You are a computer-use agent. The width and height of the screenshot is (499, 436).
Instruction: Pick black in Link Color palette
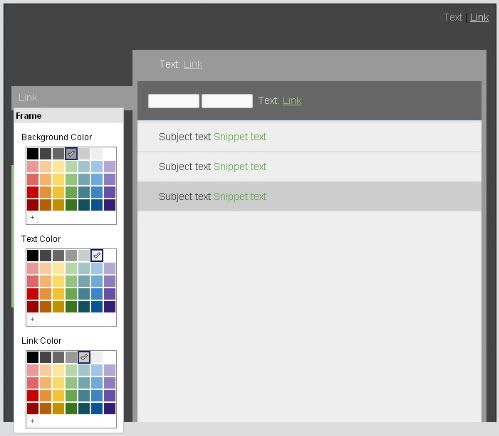(33, 357)
